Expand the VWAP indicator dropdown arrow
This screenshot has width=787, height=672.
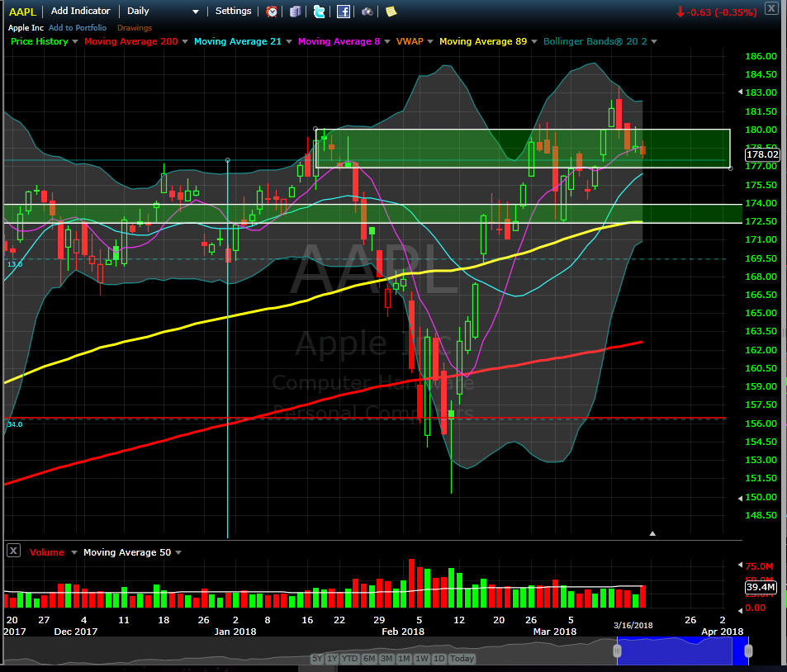click(430, 41)
